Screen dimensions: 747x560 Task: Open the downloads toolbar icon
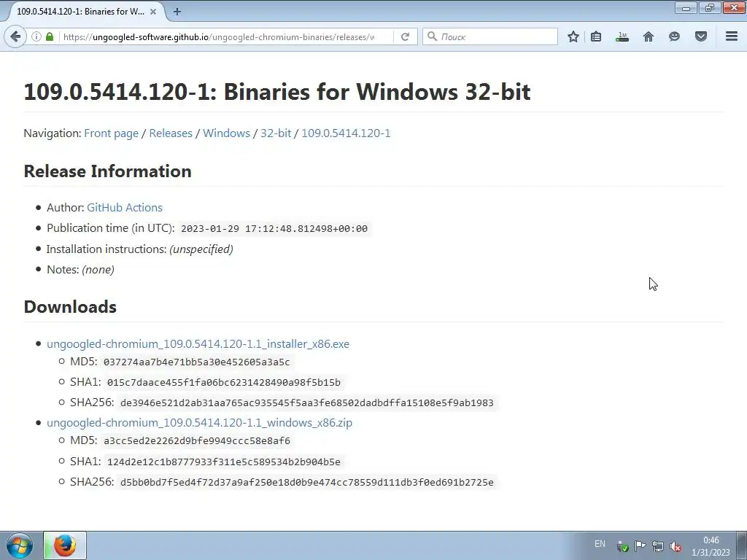[622, 36]
